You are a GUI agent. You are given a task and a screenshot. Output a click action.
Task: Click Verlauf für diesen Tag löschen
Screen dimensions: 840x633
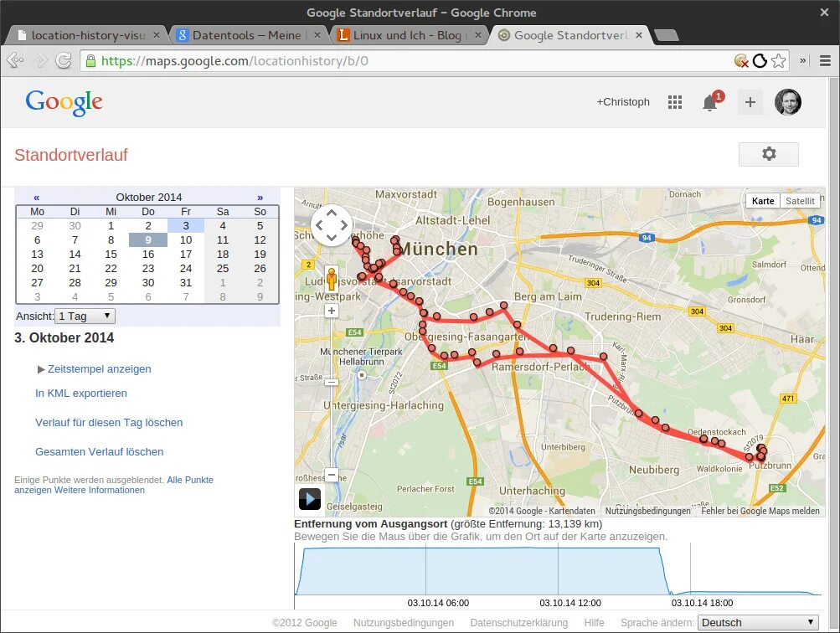pyautogui.click(x=109, y=423)
